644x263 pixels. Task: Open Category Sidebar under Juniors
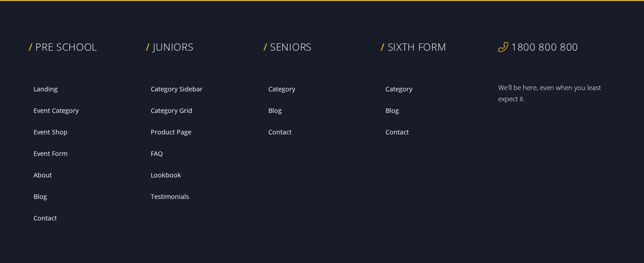(177, 89)
